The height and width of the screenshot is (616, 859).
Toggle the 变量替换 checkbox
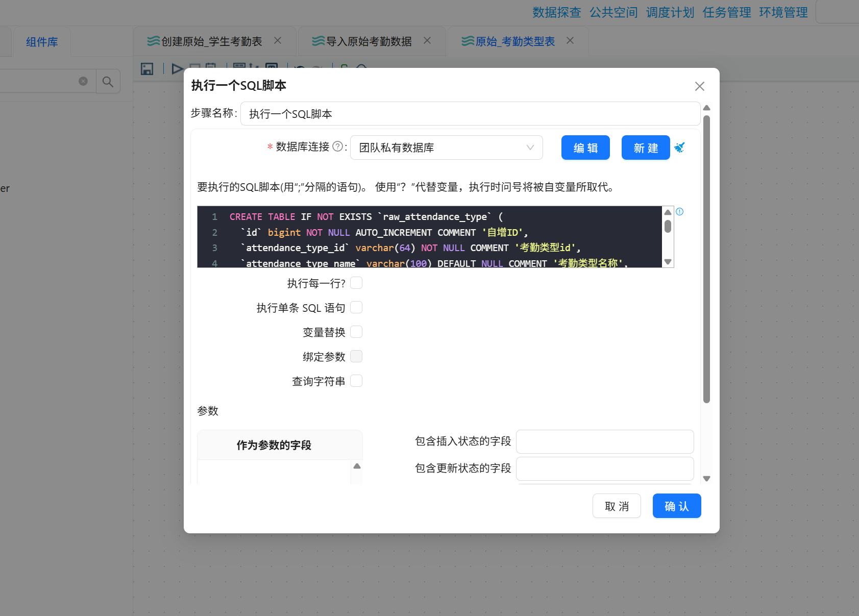point(356,332)
